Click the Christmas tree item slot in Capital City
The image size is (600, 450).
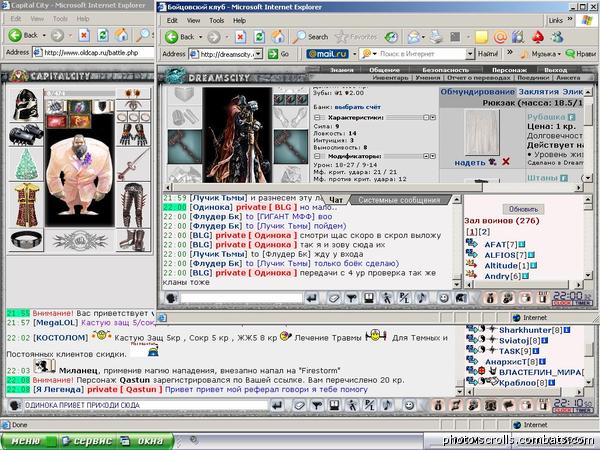(26, 165)
